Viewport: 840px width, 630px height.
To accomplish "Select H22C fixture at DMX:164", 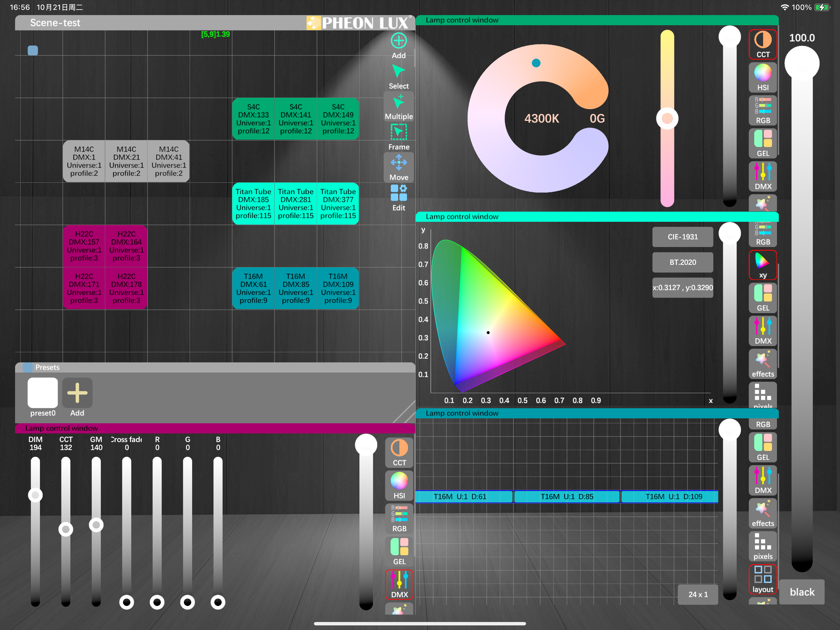I will (126, 246).
